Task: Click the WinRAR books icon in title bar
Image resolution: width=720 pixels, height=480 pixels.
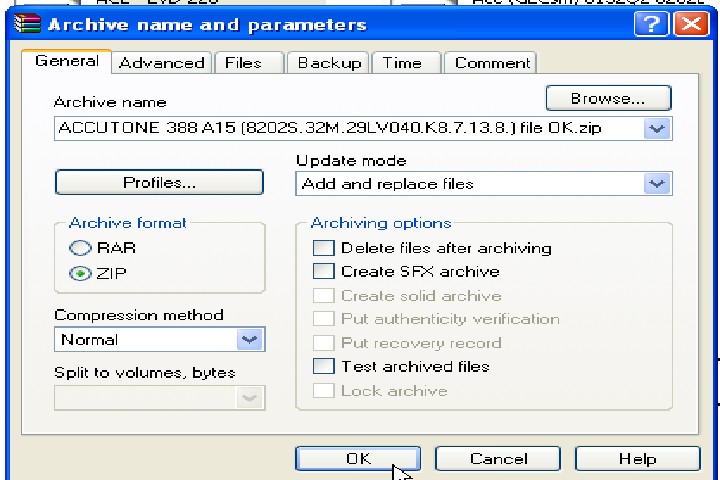Action: (27, 24)
